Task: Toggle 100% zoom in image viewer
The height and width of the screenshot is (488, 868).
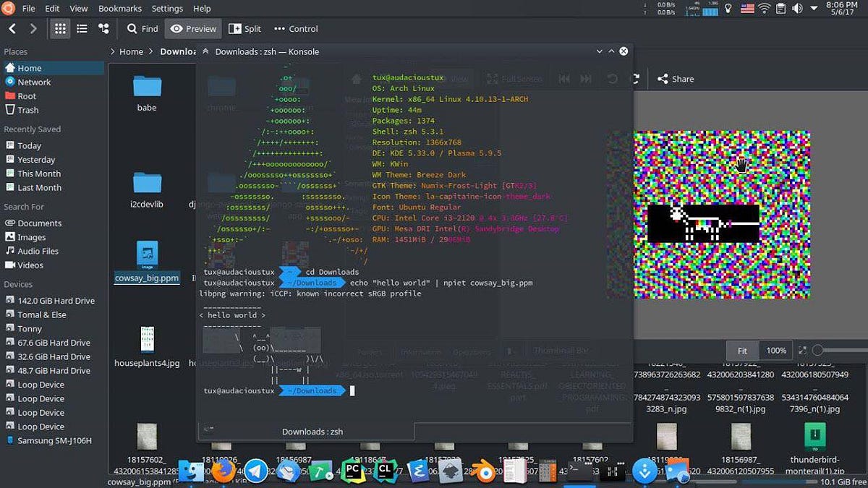Action: coord(776,351)
